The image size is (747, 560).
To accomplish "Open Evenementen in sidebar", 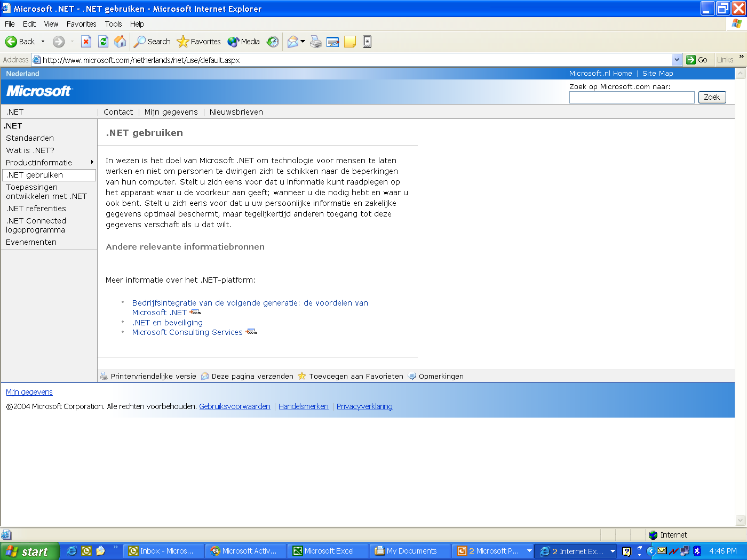I will (31, 242).
